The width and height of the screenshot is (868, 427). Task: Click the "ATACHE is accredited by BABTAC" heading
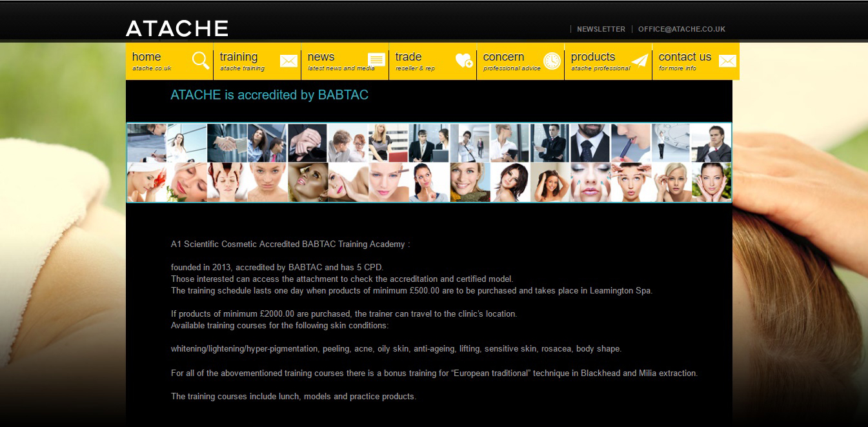(269, 95)
